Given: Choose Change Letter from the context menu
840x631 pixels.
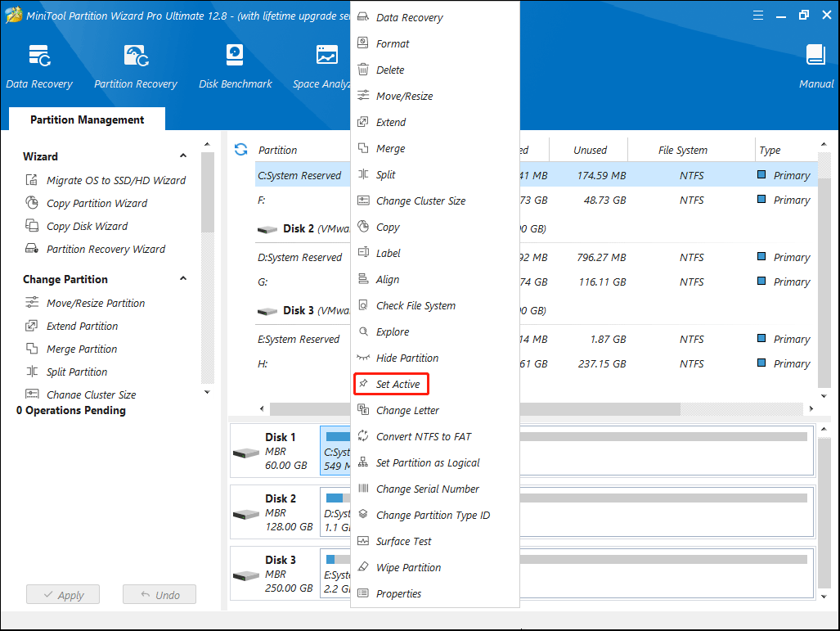Looking at the screenshot, I should pyautogui.click(x=407, y=410).
